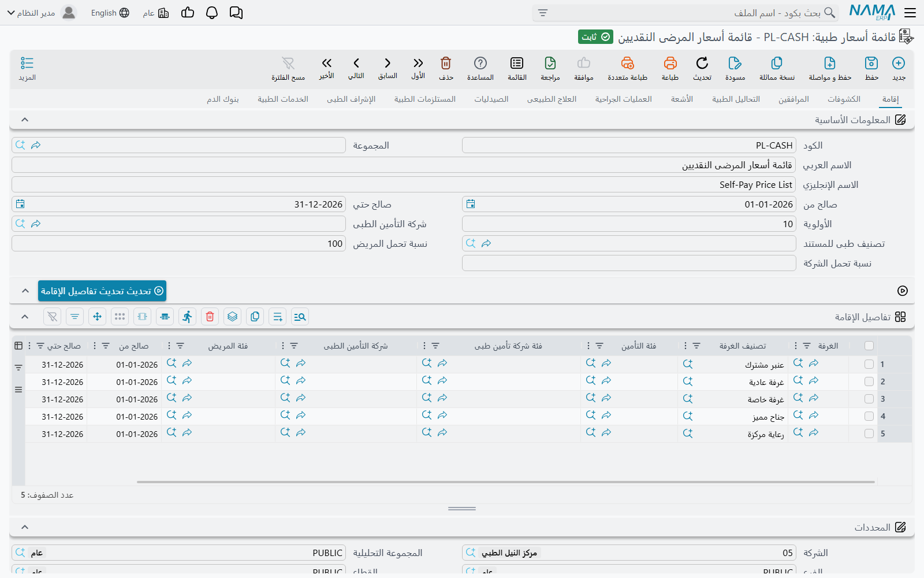Go to الأخير (Last) record

[327, 63]
